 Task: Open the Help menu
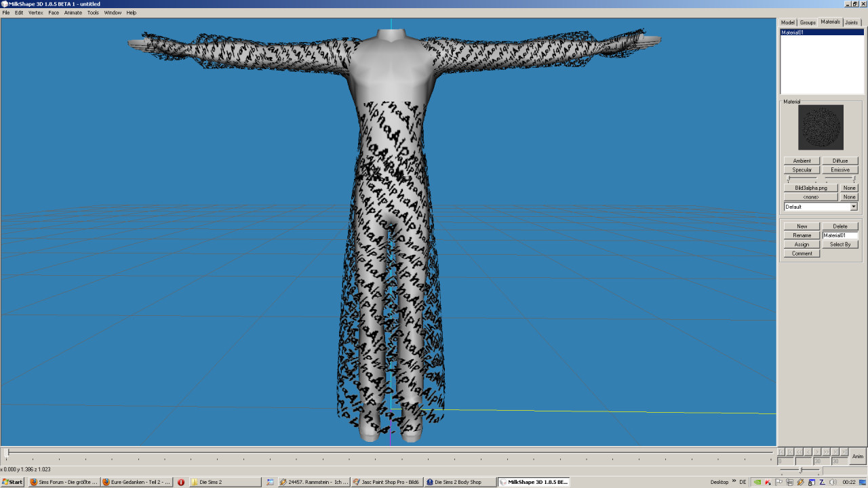132,13
